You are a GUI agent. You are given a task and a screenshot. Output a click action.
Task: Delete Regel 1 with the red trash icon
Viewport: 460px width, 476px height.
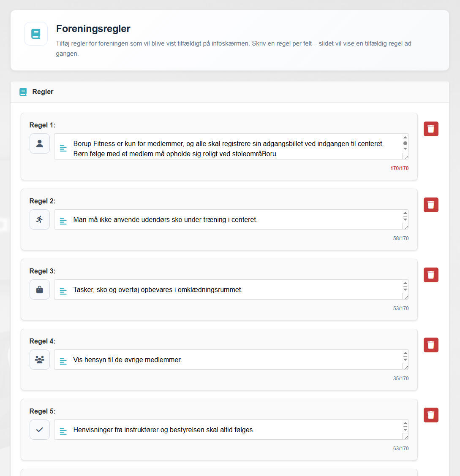tap(431, 129)
